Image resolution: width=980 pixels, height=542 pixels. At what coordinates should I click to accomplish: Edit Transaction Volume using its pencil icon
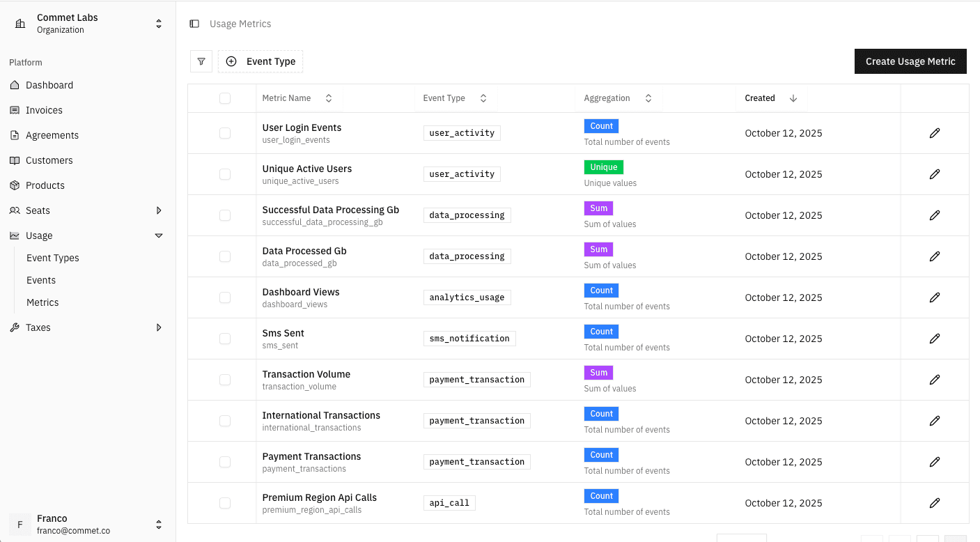tap(935, 379)
